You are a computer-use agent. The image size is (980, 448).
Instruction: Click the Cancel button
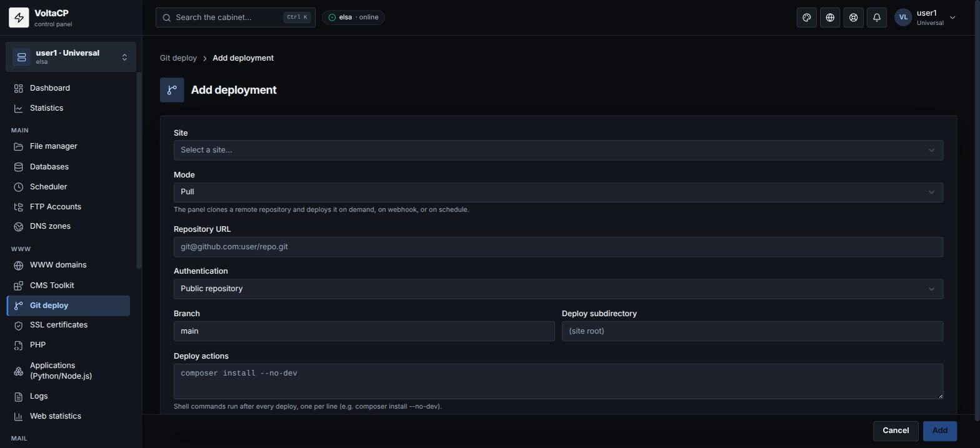pyautogui.click(x=896, y=431)
